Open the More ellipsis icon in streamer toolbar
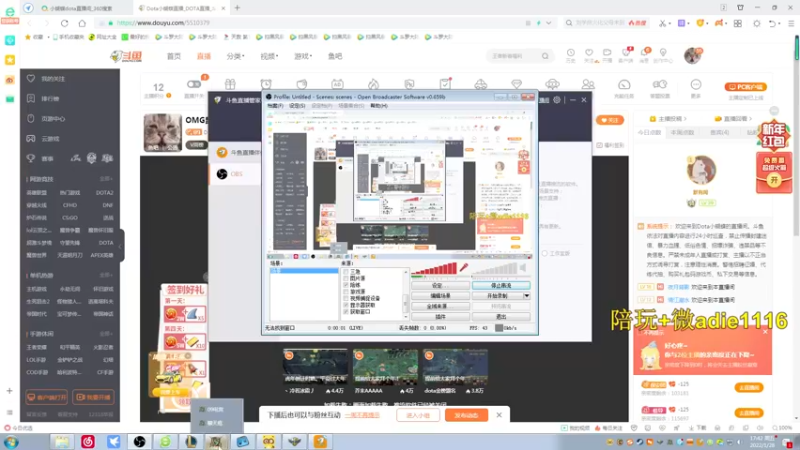 coord(696,84)
